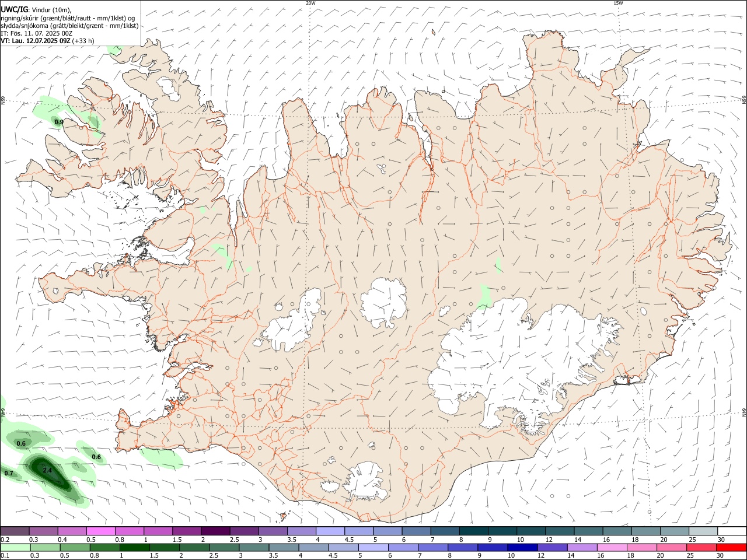Pick the lilac rain swatch labeled 14

point(582,547)
